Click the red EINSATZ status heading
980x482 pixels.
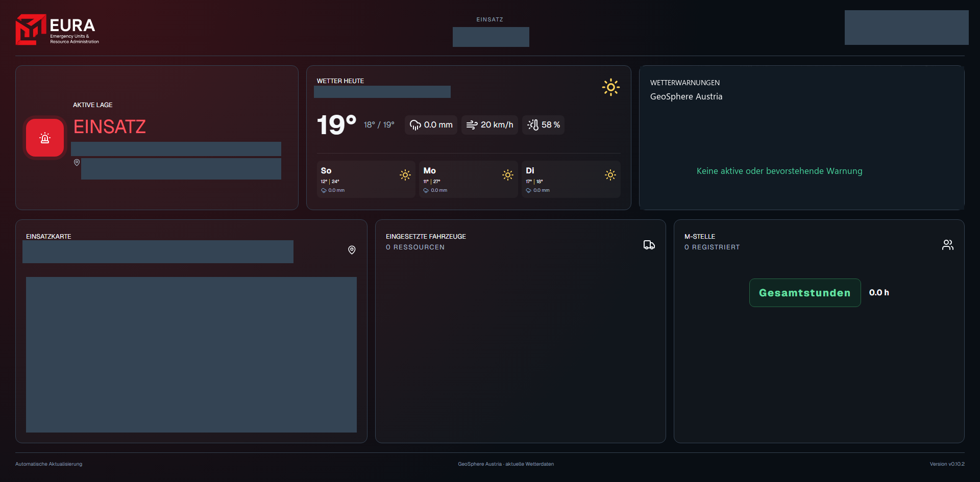pyautogui.click(x=110, y=126)
